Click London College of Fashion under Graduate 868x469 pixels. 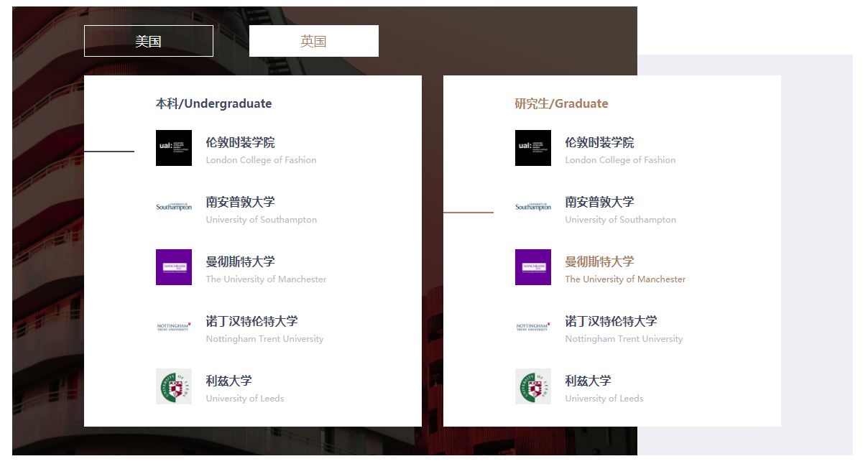click(x=621, y=160)
